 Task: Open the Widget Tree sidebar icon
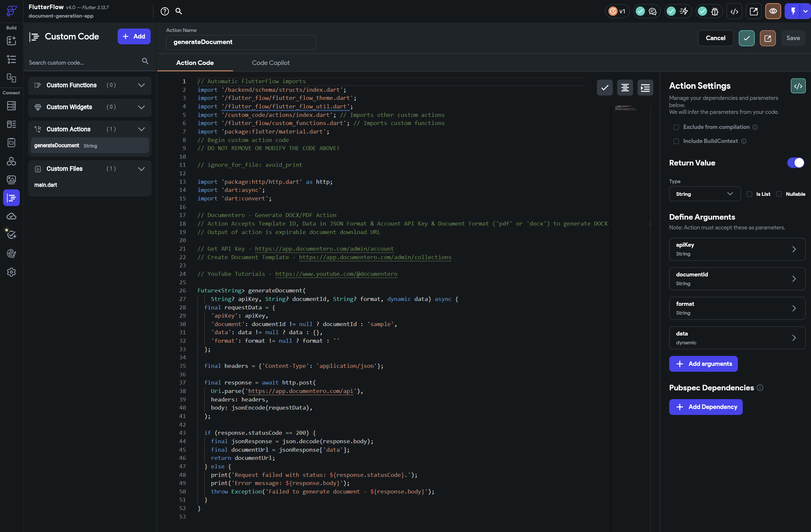pyautogui.click(x=11, y=59)
